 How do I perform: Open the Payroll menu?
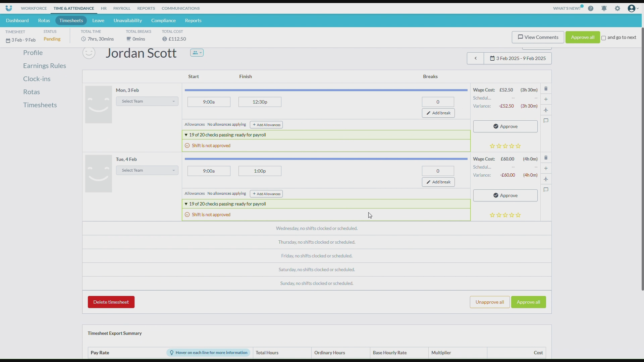pyautogui.click(x=121, y=8)
